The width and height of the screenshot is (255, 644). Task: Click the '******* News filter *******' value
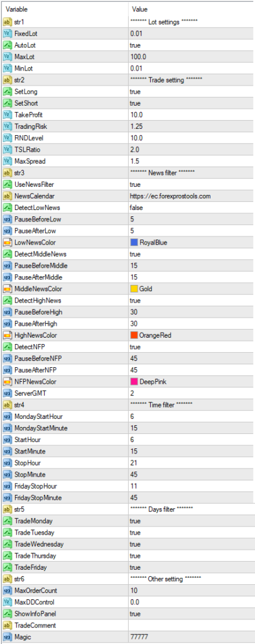tap(162, 173)
